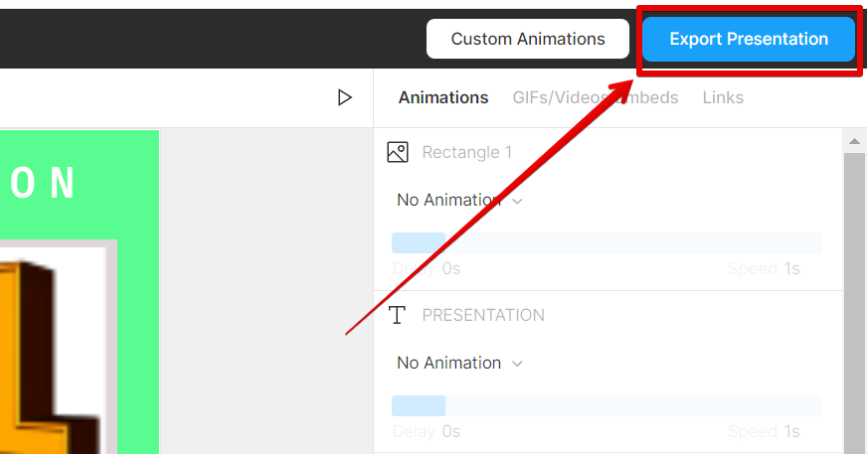Click the image icon beside Rectangle 1

pyautogui.click(x=398, y=152)
